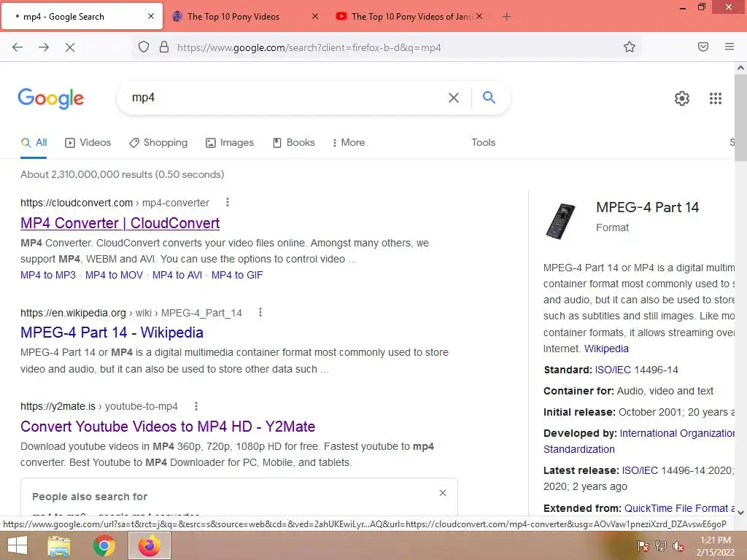Image resolution: width=747 pixels, height=560 pixels.
Task: Click the address bar URL
Action: point(309,47)
